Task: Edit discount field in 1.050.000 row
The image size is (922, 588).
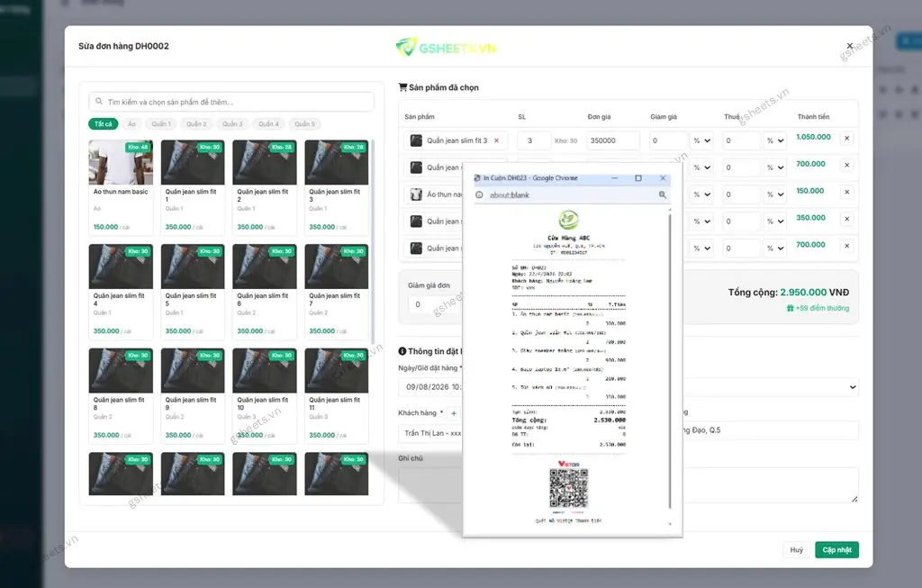Action: (667, 140)
